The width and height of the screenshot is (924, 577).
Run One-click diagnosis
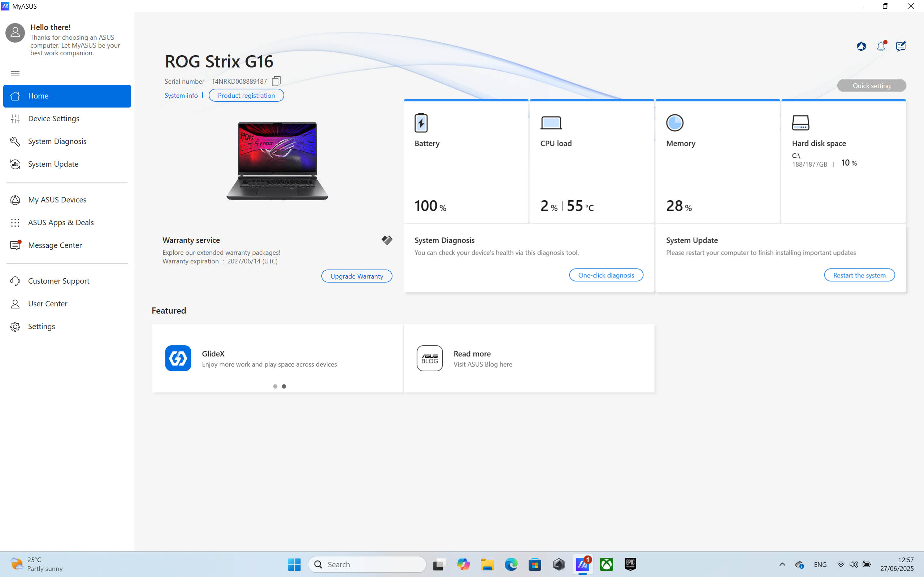coord(606,275)
